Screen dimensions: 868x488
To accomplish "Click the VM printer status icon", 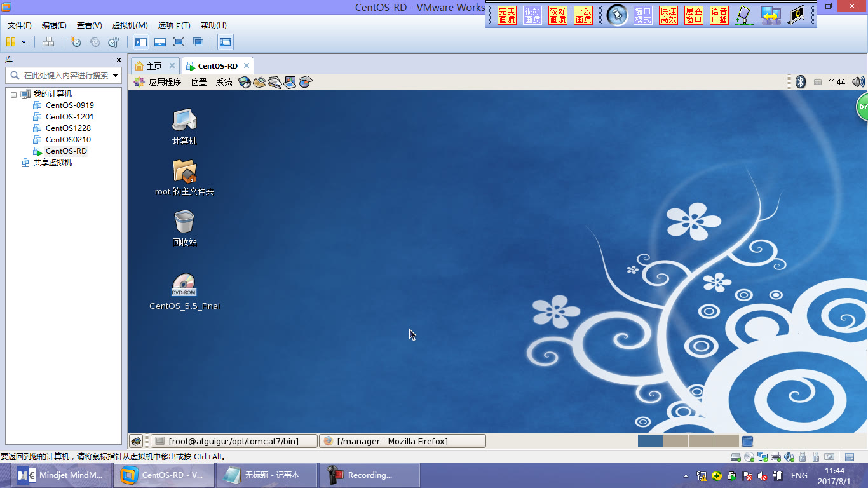I will (776, 457).
